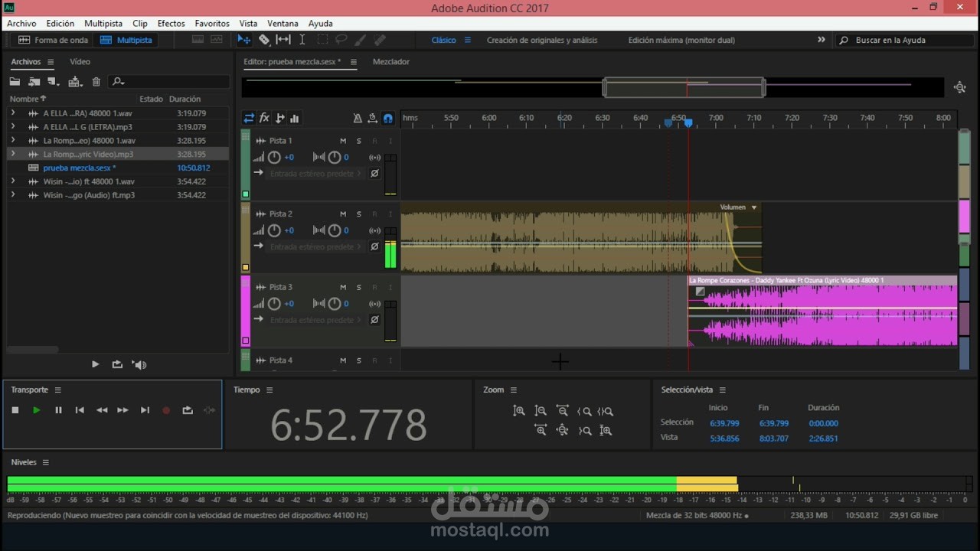Select the Time Selection tool
The width and height of the screenshot is (980, 551).
(x=302, y=40)
